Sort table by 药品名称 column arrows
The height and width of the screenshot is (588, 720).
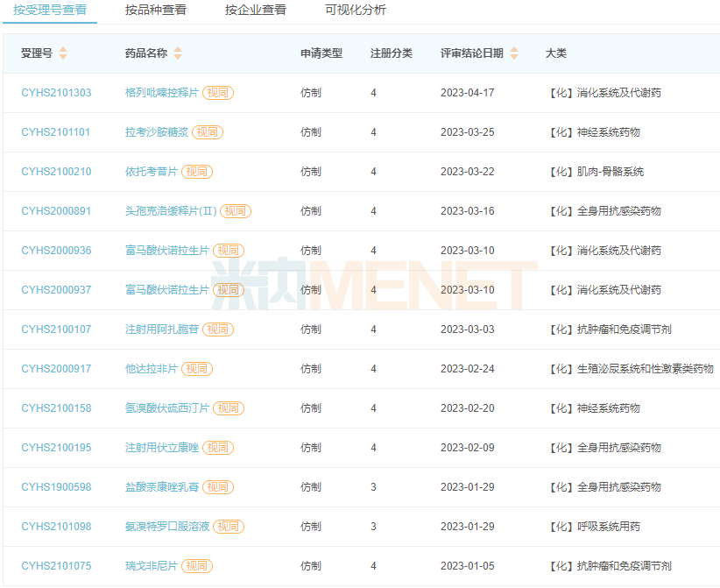coord(178,53)
